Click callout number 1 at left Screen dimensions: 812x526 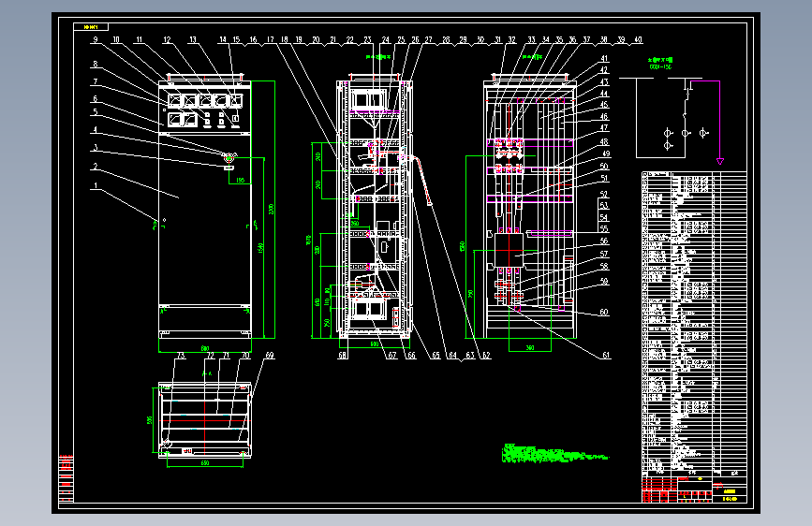coord(96,185)
